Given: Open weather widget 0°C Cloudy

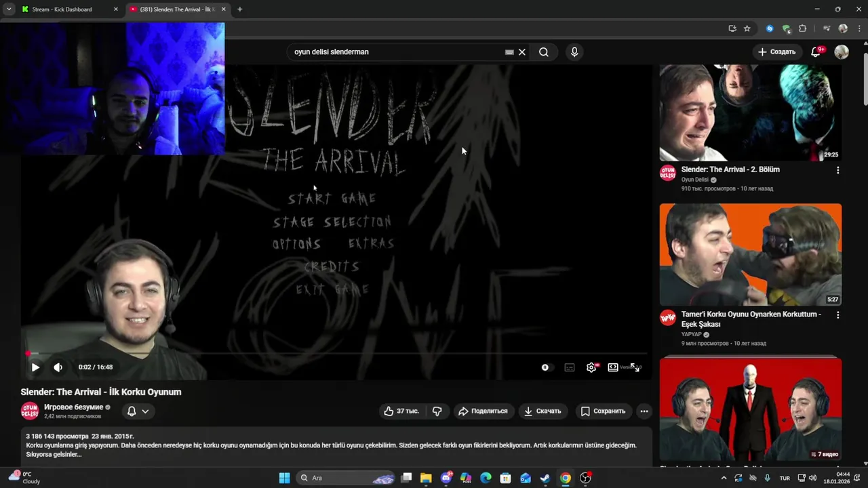Looking at the screenshot, I should 24,478.
